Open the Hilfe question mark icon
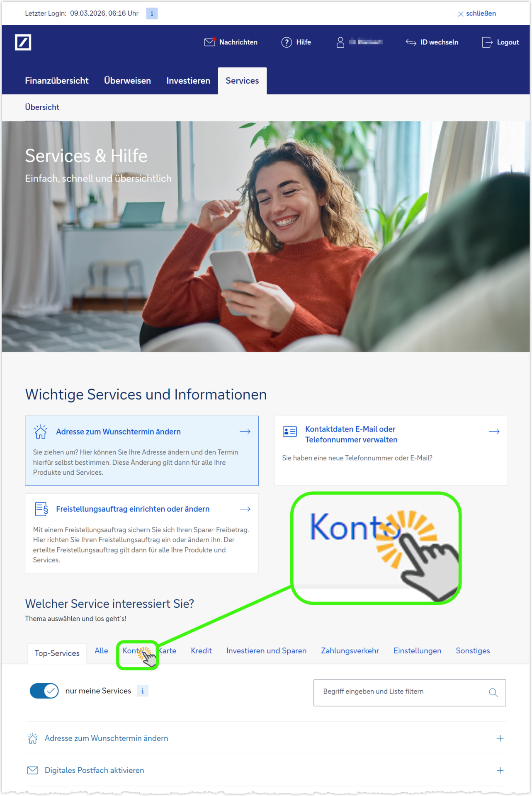The width and height of the screenshot is (532, 796). 287,42
